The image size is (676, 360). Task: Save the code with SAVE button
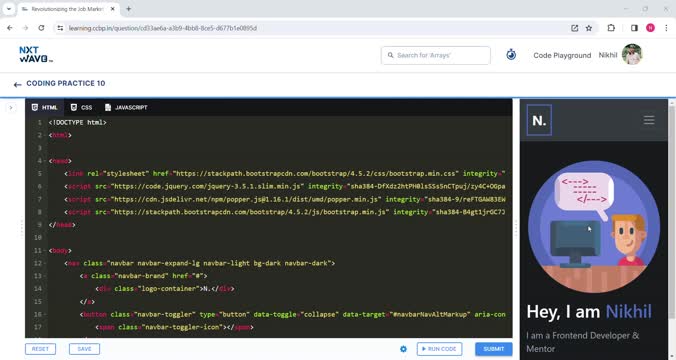pyautogui.click(x=84, y=349)
